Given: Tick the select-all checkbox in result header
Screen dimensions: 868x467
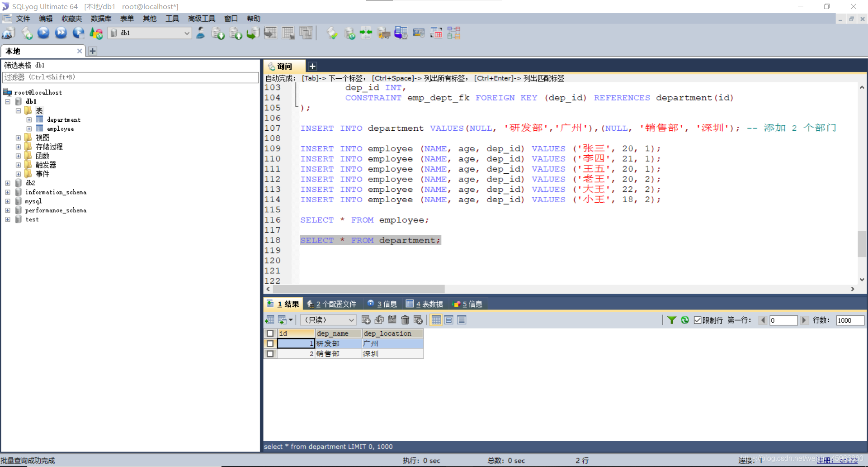Looking at the screenshot, I should [270, 334].
